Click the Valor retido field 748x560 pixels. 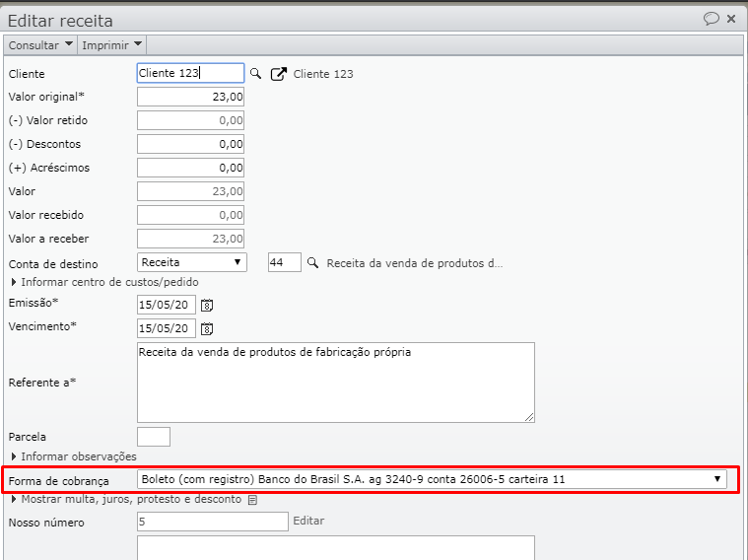point(190,120)
